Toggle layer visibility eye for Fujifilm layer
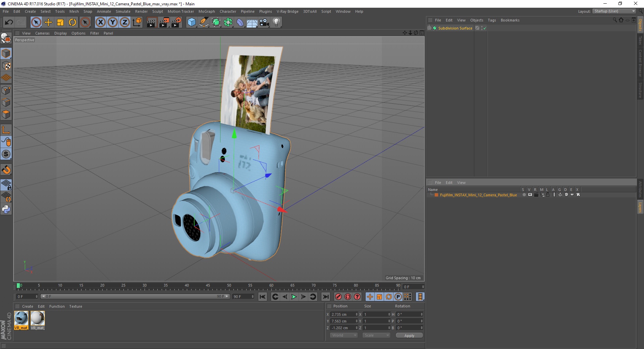 pyautogui.click(x=530, y=195)
